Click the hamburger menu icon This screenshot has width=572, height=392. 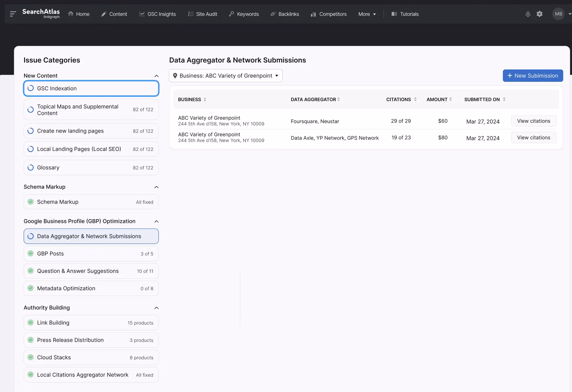[x=13, y=14]
